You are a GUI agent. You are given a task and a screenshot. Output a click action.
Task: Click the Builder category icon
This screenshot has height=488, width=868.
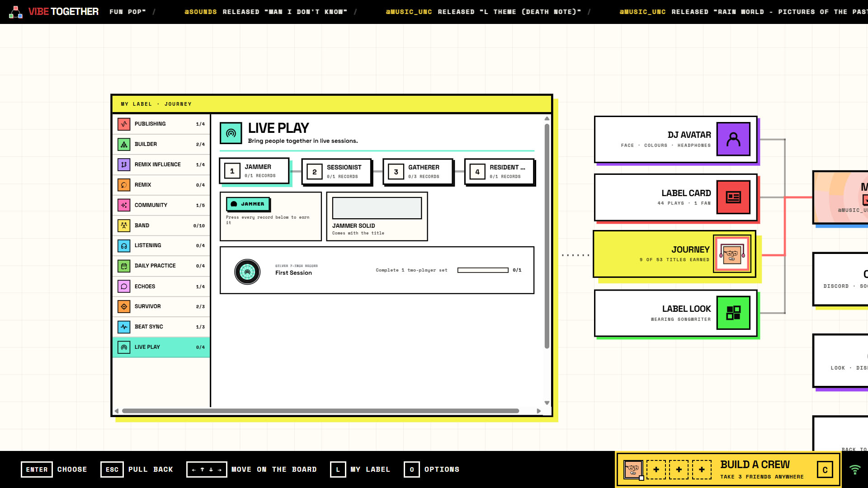124,144
